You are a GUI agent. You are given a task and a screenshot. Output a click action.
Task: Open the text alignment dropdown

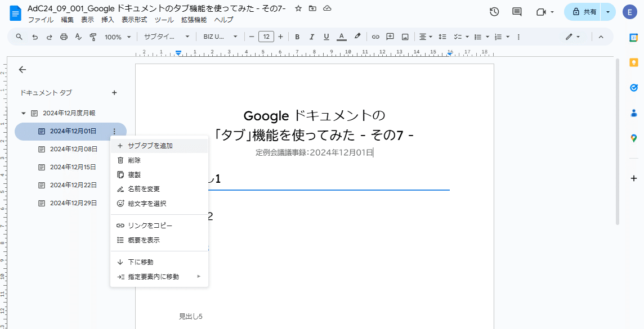point(426,37)
